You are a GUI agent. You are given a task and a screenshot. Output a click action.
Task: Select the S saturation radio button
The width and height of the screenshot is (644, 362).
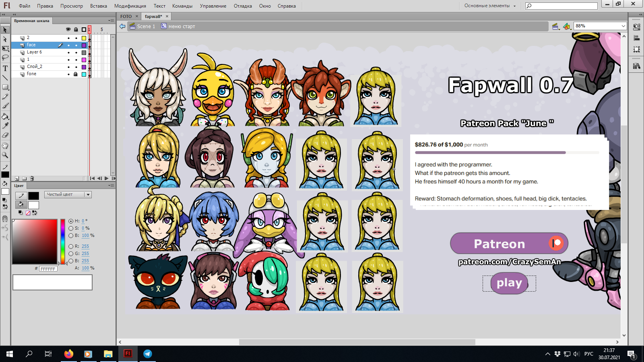71,228
